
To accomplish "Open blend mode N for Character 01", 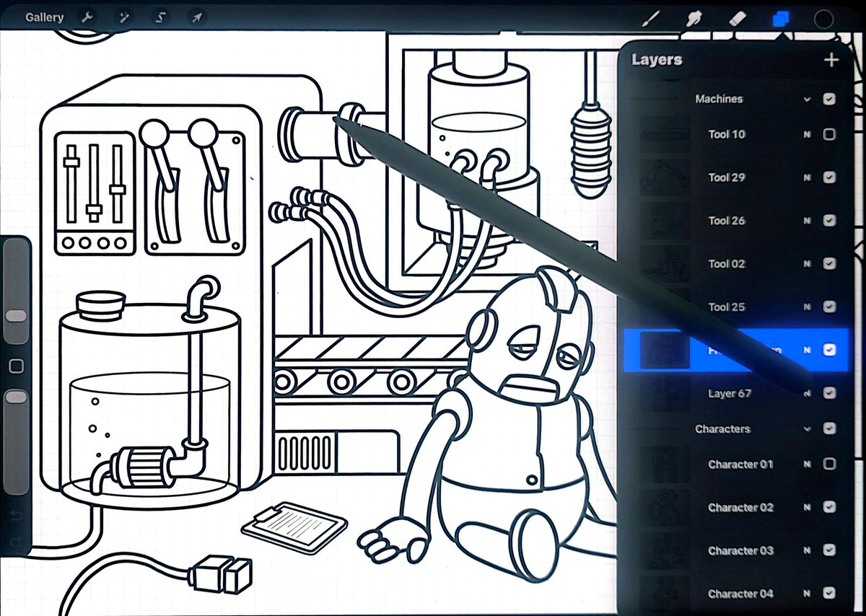I will point(807,464).
